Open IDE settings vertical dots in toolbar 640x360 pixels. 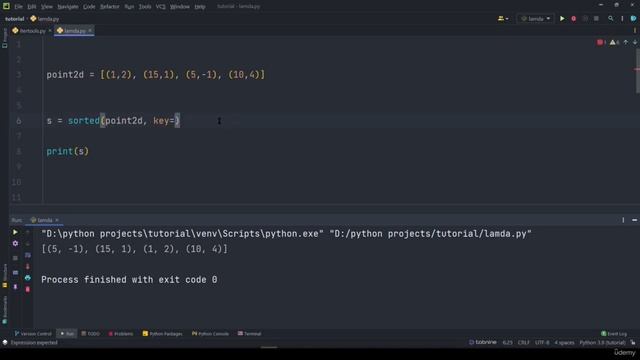coord(622,18)
